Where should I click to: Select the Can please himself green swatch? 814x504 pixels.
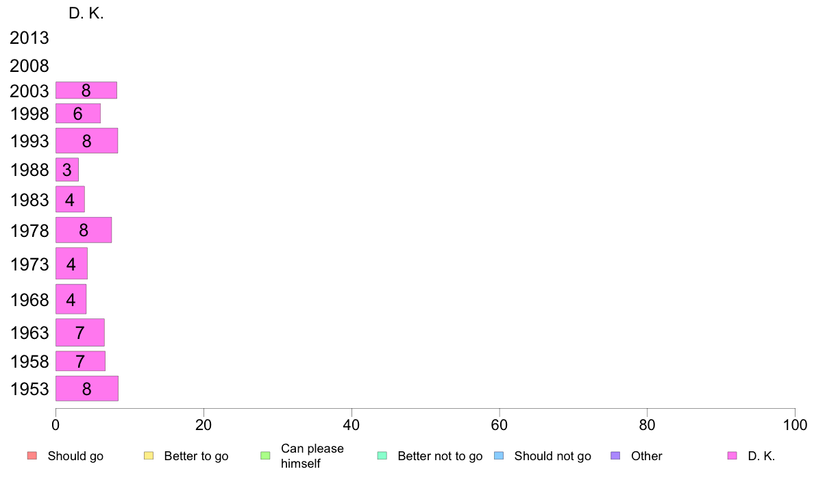pos(265,456)
